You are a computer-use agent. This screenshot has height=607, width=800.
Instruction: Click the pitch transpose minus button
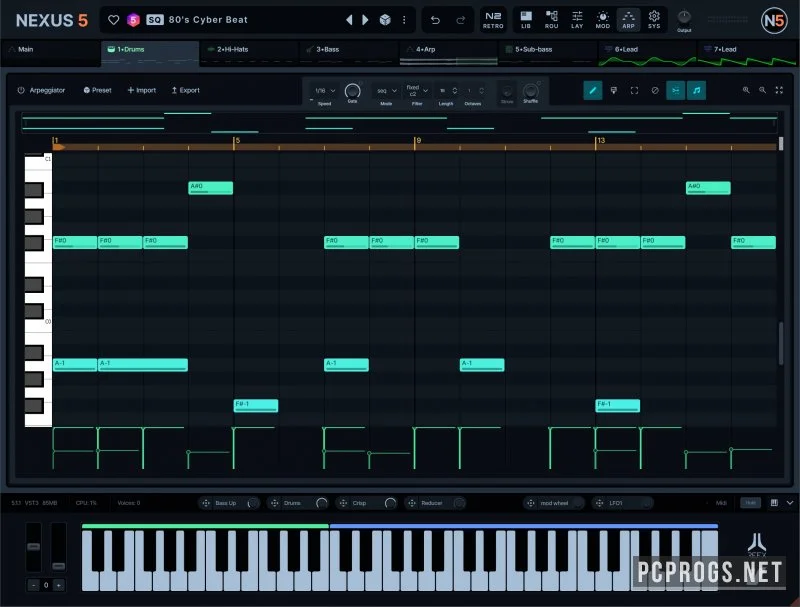34,585
